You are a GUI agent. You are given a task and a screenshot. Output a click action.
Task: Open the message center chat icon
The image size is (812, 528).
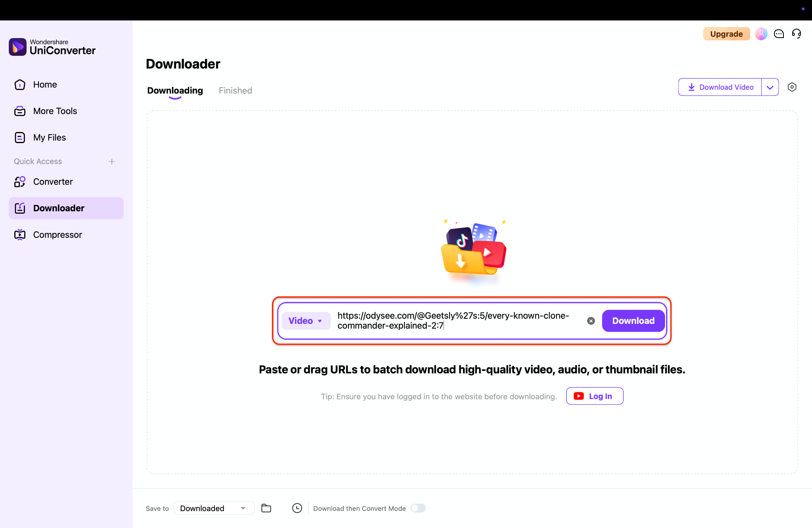[779, 34]
